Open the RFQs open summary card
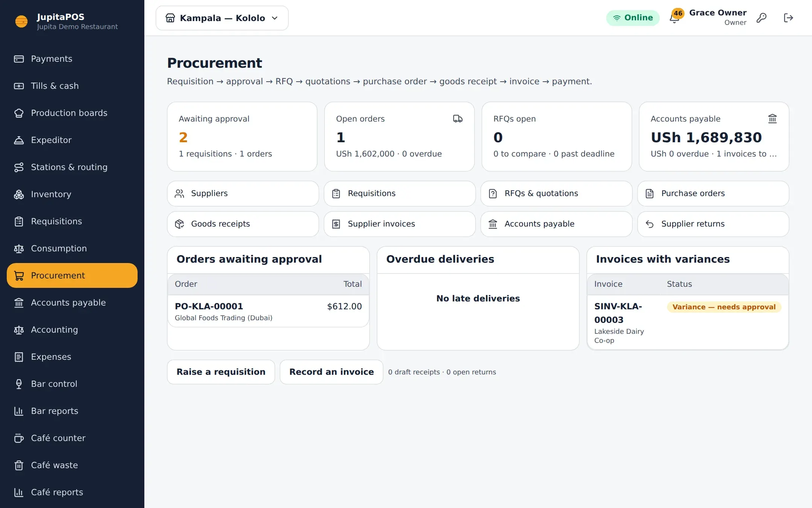 coord(557,137)
